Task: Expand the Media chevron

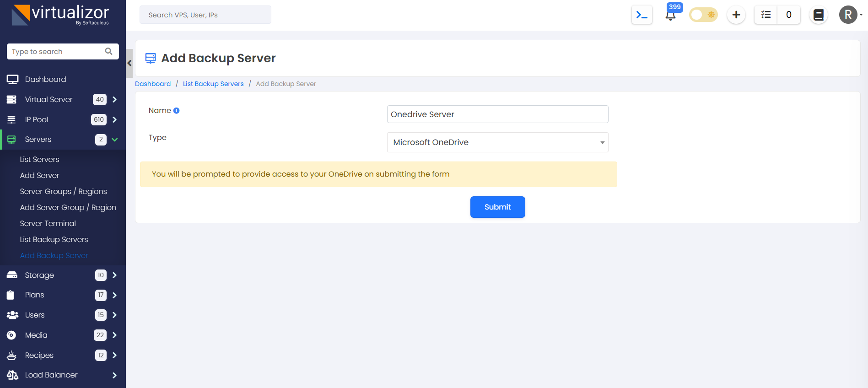Action: click(114, 335)
